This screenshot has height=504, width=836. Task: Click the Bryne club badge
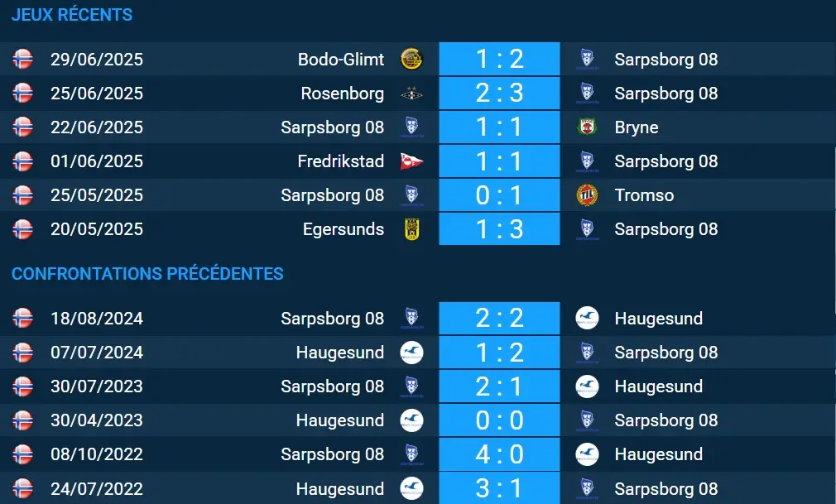click(x=587, y=127)
